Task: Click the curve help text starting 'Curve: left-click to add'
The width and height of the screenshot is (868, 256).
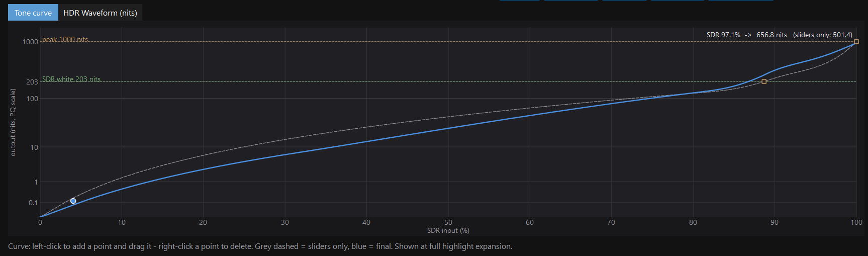Action: pos(260,246)
